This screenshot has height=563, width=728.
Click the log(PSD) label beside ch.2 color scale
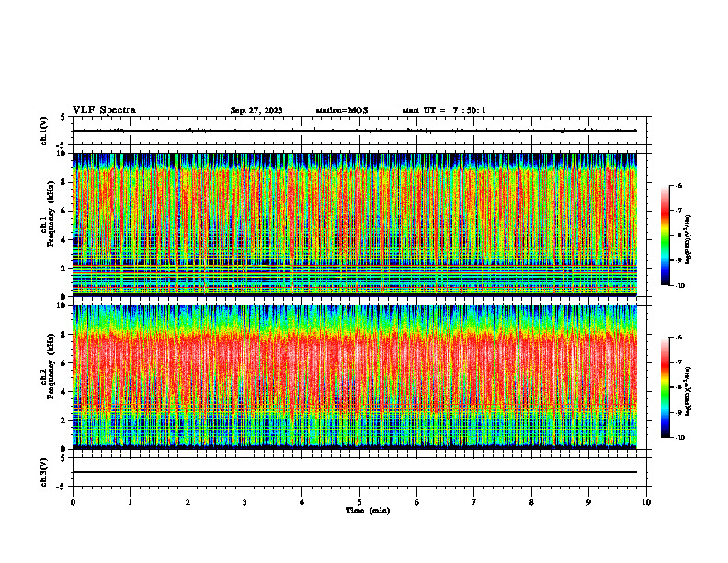[x=689, y=390]
